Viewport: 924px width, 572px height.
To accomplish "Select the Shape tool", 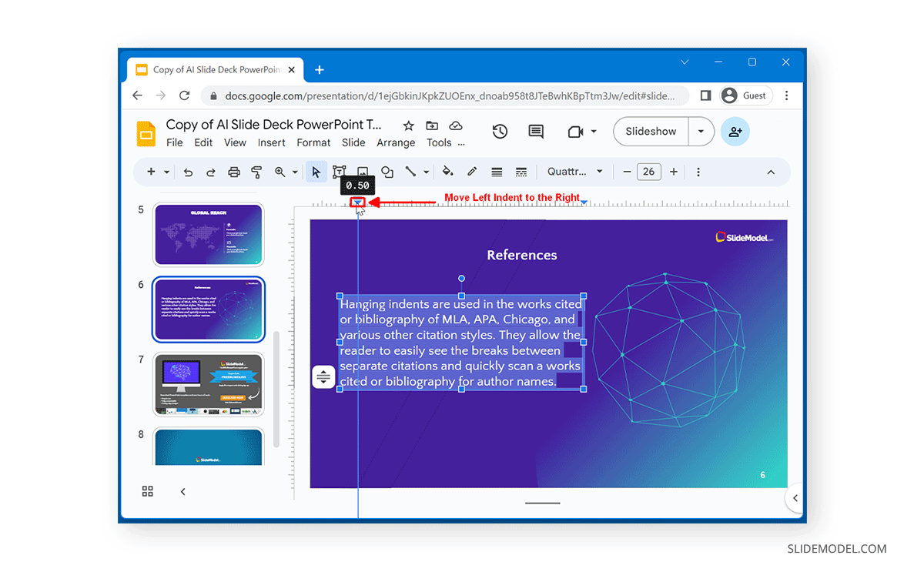I will 387,172.
